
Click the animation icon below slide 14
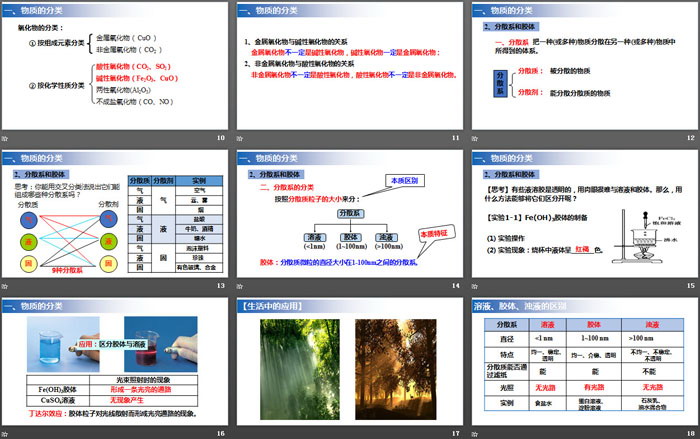[x=241, y=285]
